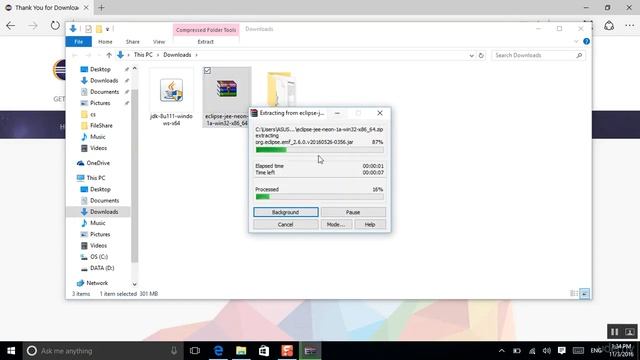Click file extraction progress bar

coord(319,150)
